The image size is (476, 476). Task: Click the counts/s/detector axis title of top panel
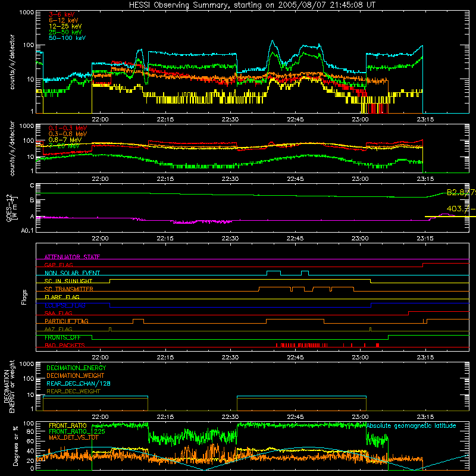(x=12, y=62)
